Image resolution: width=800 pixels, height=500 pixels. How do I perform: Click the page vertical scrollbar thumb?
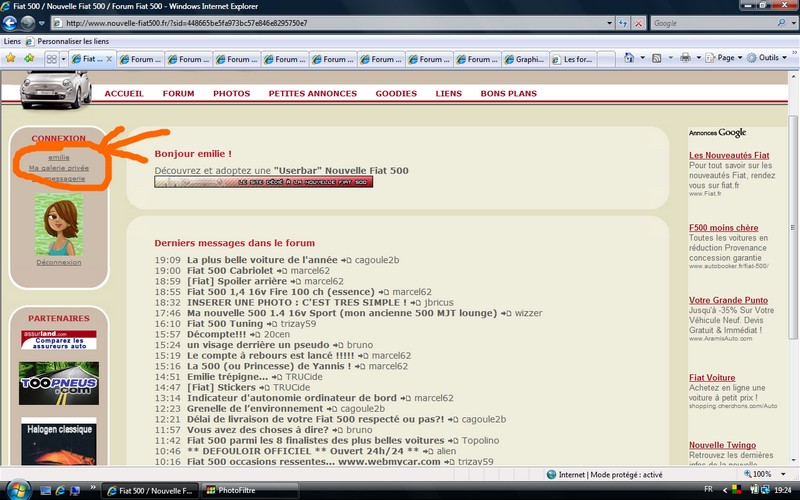(792, 227)
